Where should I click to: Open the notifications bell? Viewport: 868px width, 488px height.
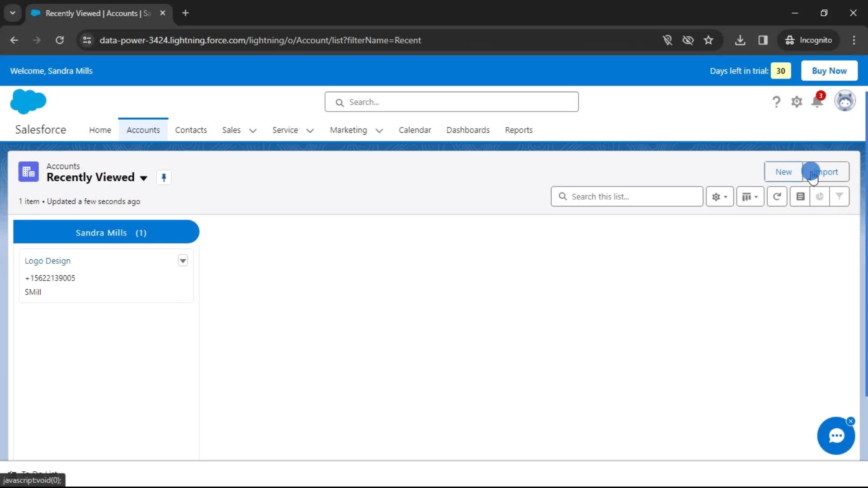(817, 101)
